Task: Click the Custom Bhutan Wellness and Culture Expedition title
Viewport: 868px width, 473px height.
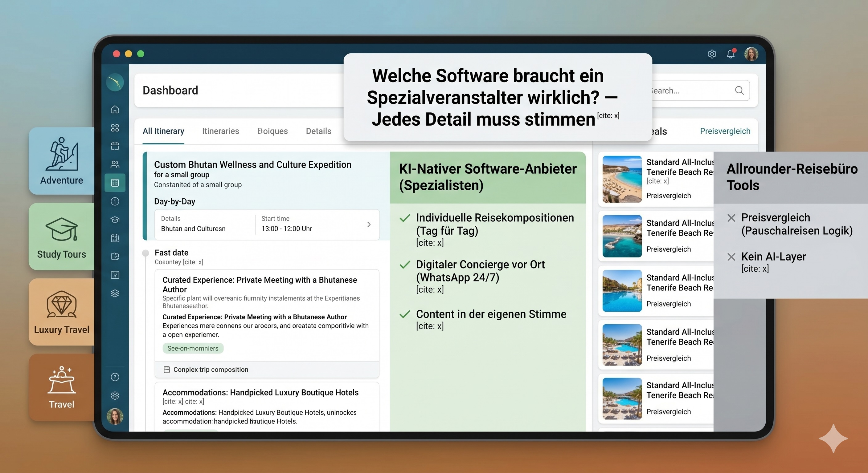Action: (x=253, y=165)
